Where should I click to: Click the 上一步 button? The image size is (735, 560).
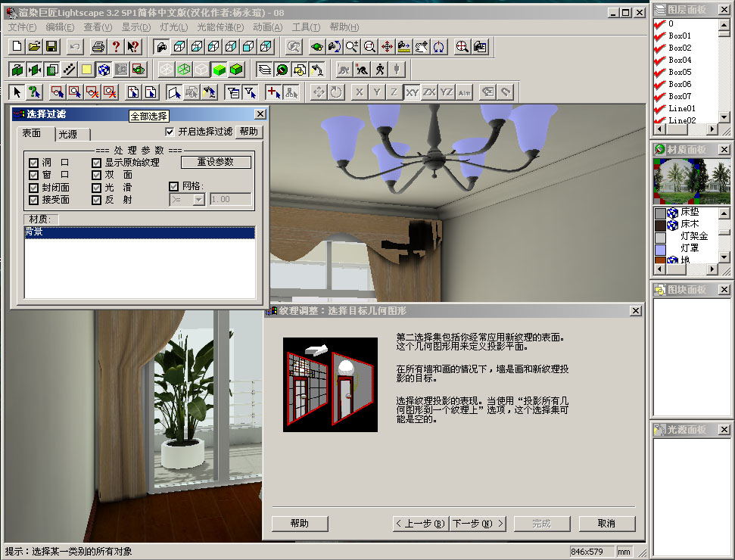[421, 524]
